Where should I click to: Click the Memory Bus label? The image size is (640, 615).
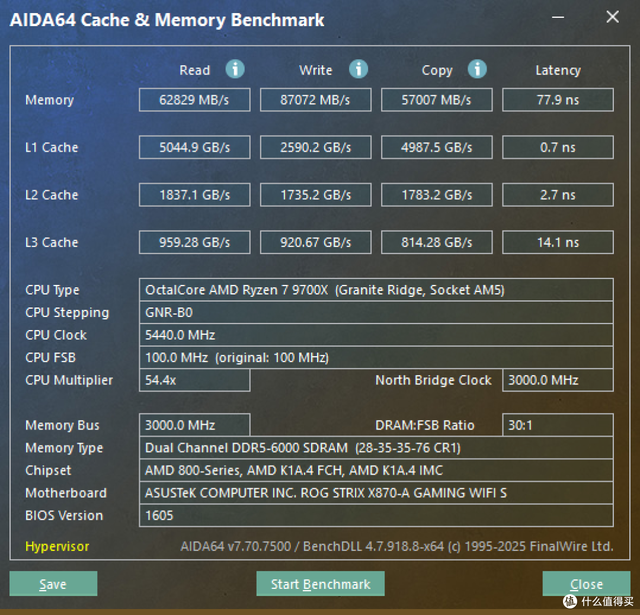pos(62,425)
